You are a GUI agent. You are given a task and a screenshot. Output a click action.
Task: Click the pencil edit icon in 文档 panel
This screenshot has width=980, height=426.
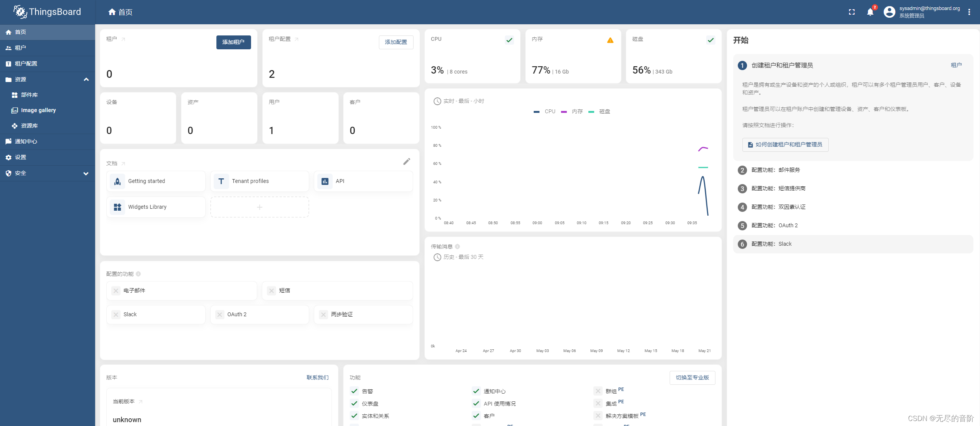407,162
